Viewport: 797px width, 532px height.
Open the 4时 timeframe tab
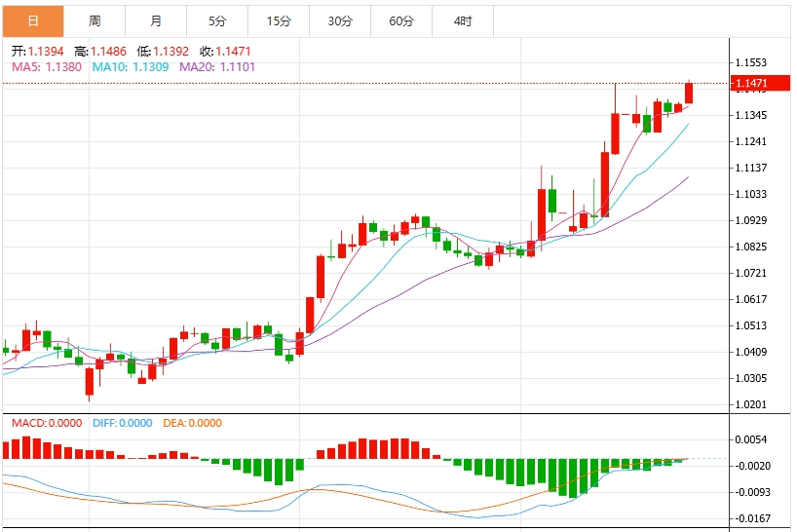(x=463, y=21)
